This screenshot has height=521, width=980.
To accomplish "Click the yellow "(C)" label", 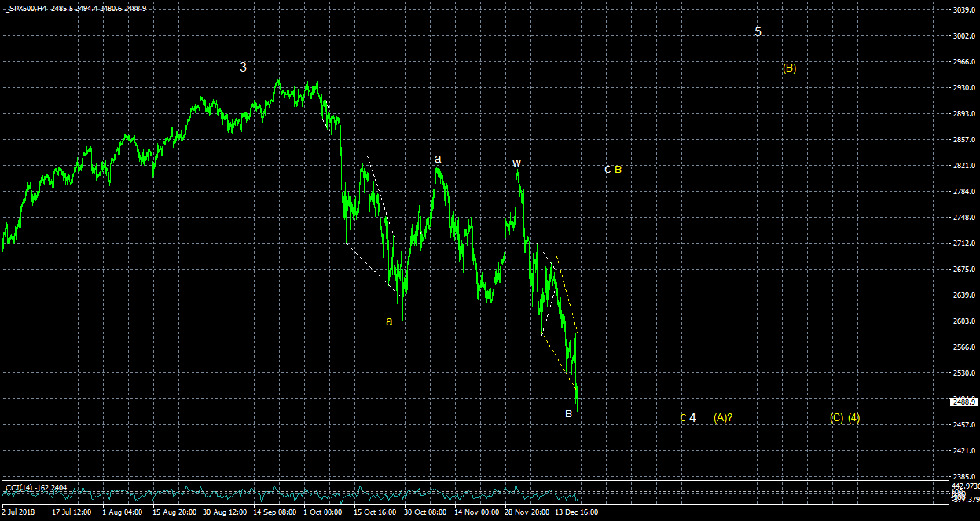I will pos(837,417).
